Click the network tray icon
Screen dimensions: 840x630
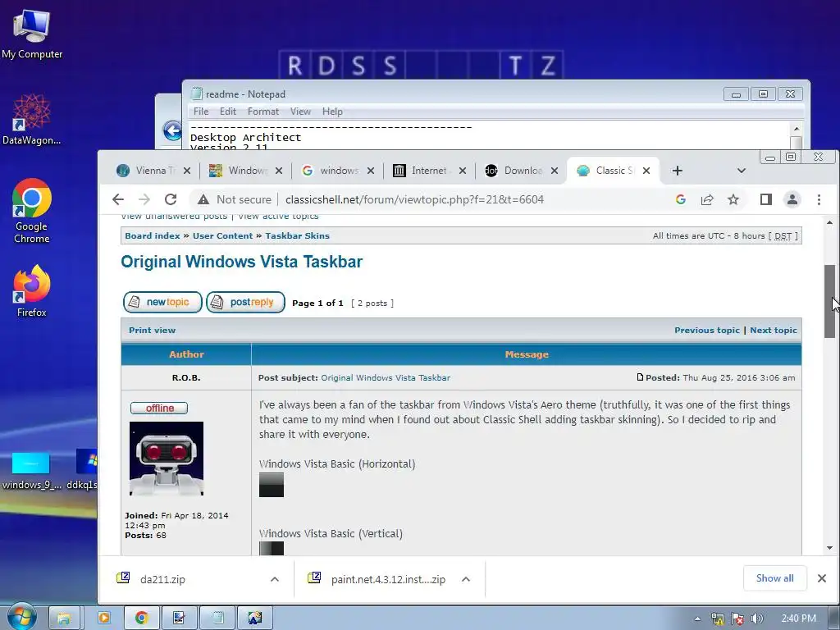coord(717,619)
